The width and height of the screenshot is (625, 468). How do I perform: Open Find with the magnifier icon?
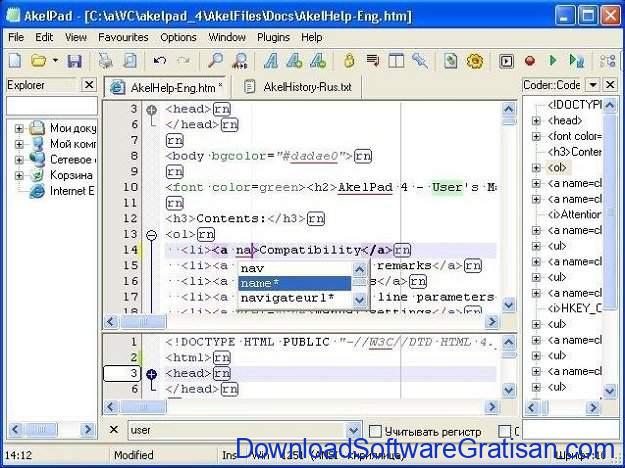pyautogui.click(x=215, y=61)
